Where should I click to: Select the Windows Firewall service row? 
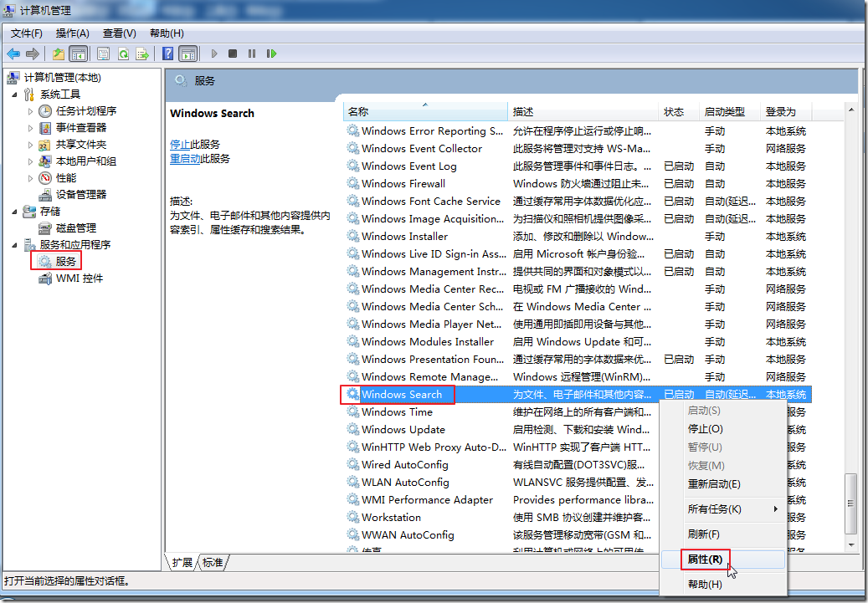pyautogui.click(x=578, y=184)
